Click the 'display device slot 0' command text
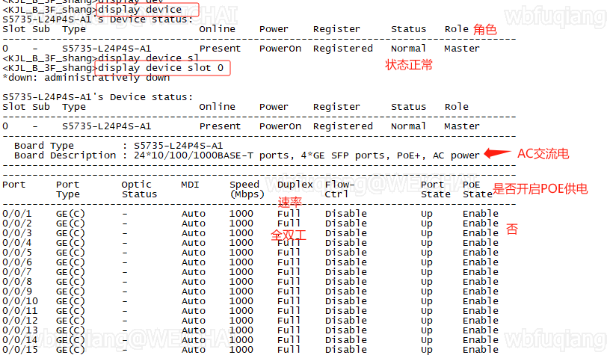The width and height of the screenshot is (607, 364). click(x=161, y=68)
